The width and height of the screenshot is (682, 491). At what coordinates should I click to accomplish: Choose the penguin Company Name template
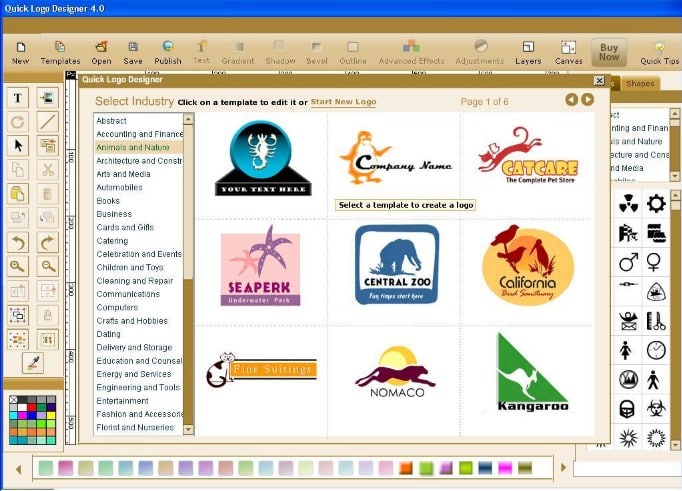pos(395,157)
